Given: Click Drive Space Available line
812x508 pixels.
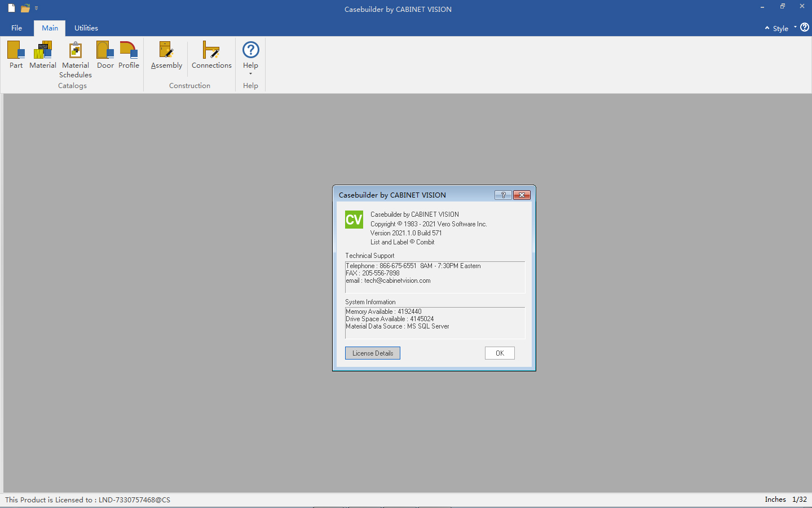Looking at the screenshot, I should [390, 319].
